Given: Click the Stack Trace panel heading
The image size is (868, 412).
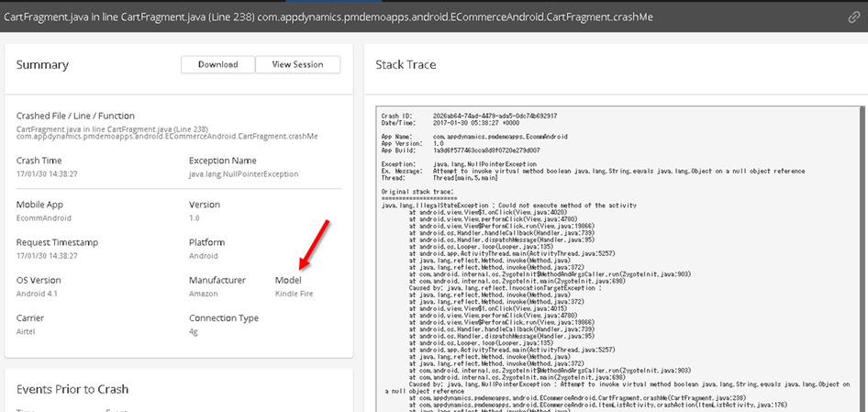Looking at the screenshot, I should coord(406,65).
